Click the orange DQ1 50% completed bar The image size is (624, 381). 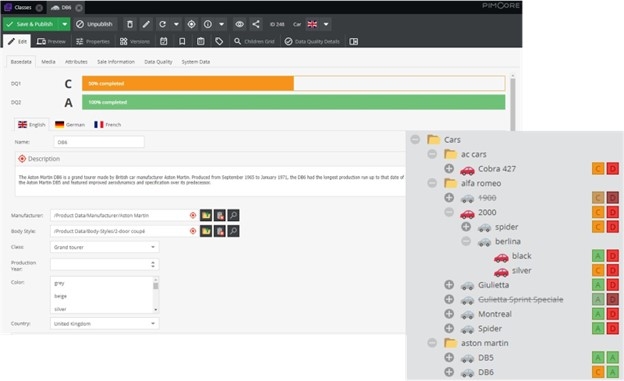[188, 84]
